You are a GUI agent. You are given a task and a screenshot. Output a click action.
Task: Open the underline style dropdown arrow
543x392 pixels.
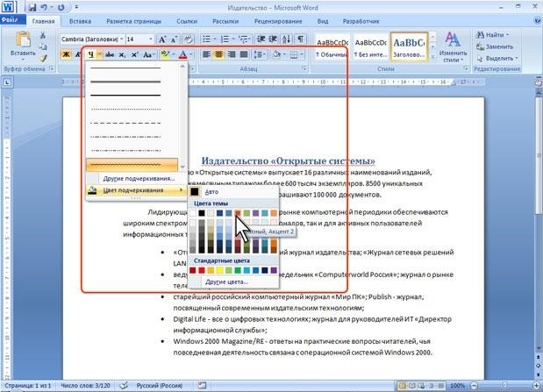(99, 54)
